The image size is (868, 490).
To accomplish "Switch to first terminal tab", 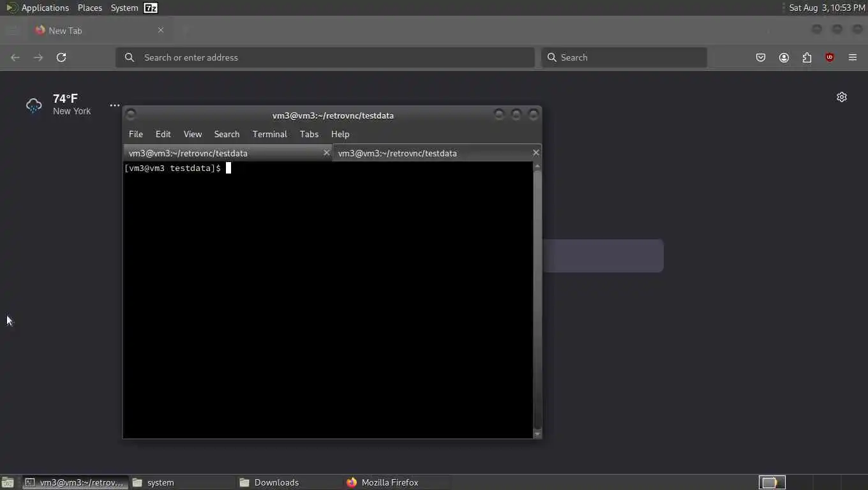I will pyautogui.click(x=227, y=153).
